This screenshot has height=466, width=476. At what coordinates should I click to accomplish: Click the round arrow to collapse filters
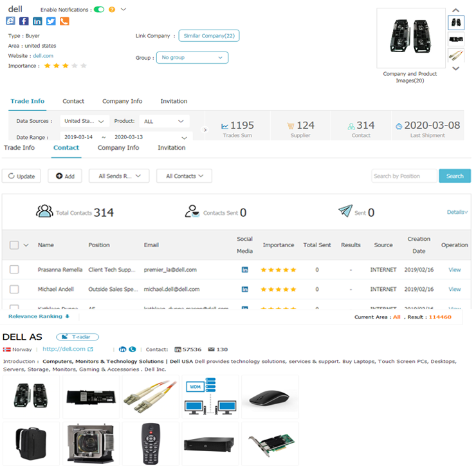click(205, 130)
